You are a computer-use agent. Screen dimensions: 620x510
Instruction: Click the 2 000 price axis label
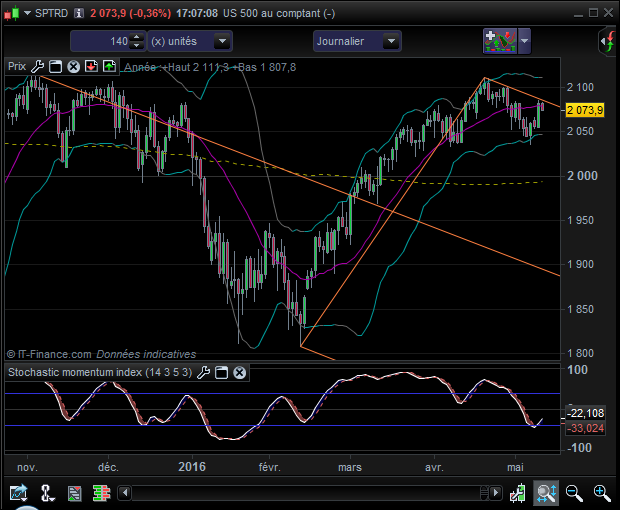click(x=582, y=176)
